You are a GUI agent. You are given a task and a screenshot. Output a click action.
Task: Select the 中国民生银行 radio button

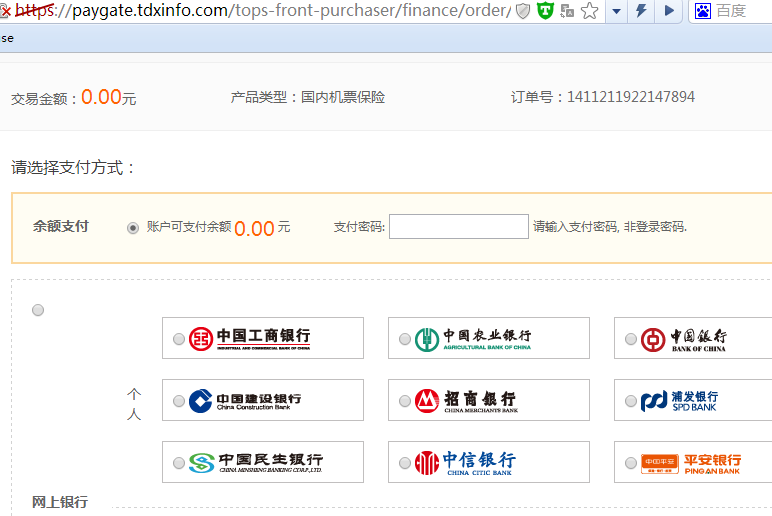click(x=179, y=463)
